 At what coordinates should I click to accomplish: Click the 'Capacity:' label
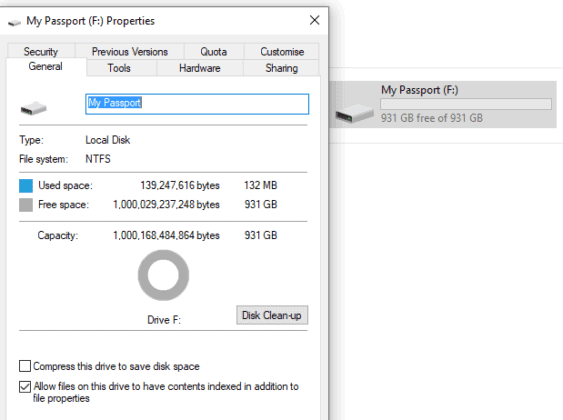58,235
